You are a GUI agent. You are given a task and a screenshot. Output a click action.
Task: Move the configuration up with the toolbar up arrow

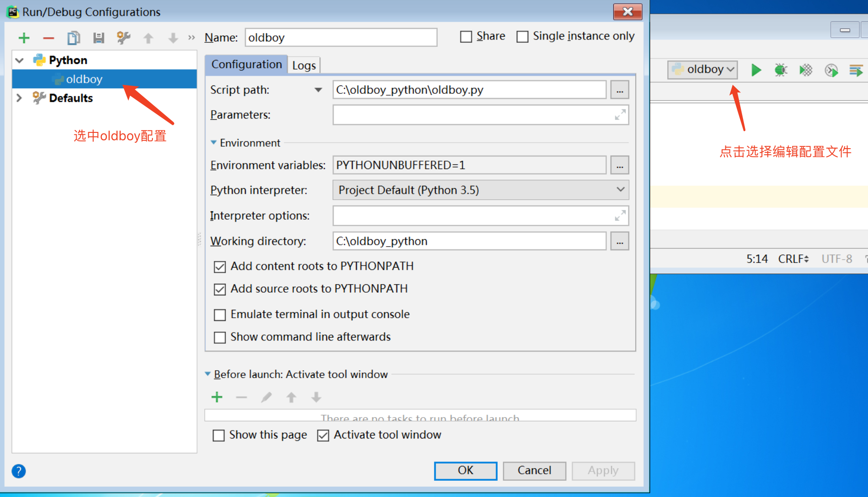tap(148, 38)
